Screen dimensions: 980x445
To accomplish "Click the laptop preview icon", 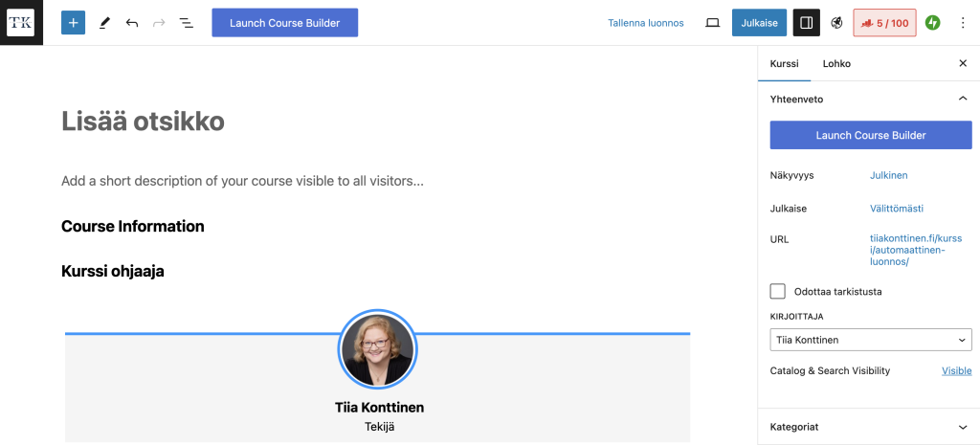I will pyautogui.click(x=712, y=22).
